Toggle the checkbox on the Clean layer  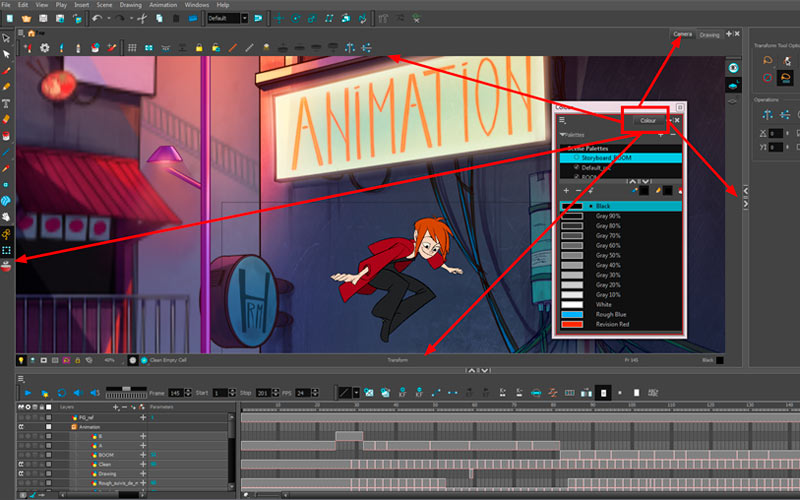point(48,464)
